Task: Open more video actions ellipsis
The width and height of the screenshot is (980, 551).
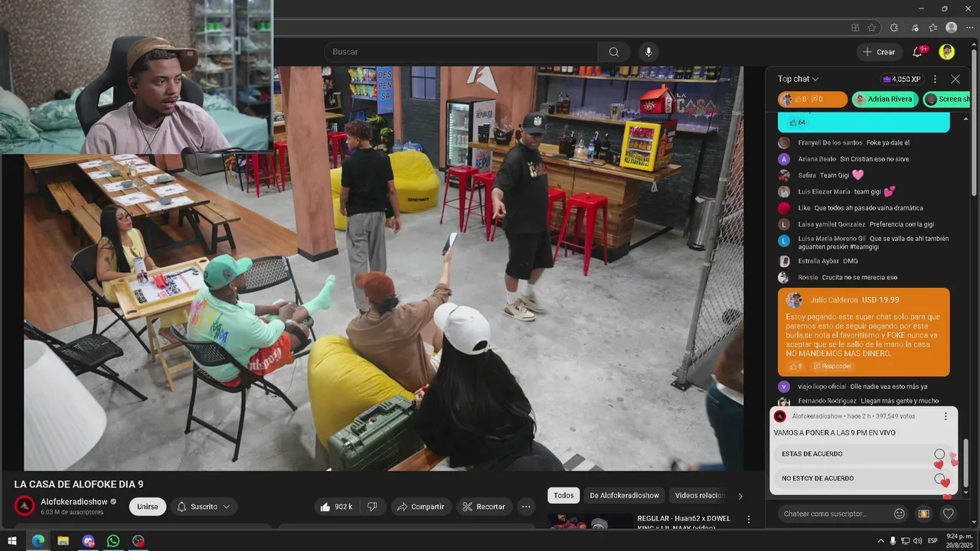Action: tap(526, 507)
